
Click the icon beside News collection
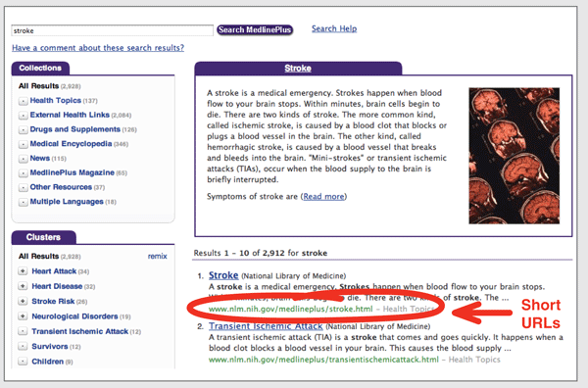coord(23,159)
